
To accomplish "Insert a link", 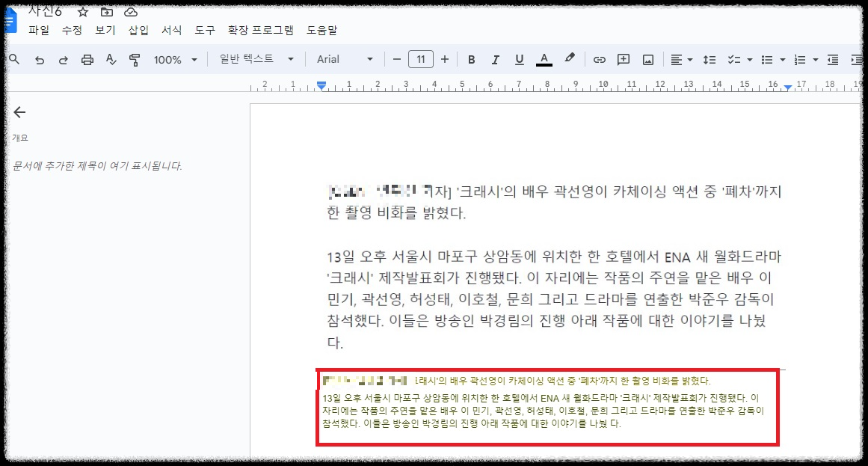I will (x=599, y=58).
